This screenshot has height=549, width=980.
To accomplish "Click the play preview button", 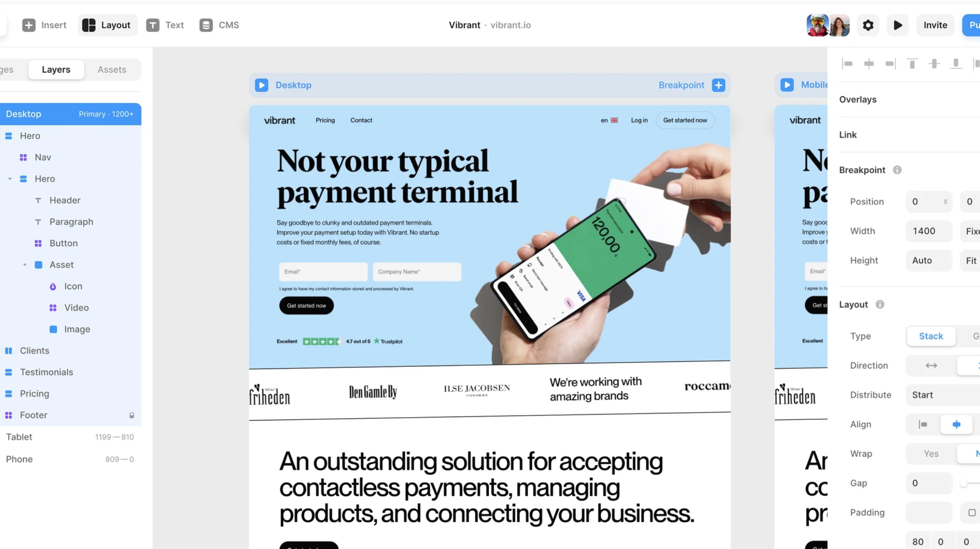I will point(898,25).
